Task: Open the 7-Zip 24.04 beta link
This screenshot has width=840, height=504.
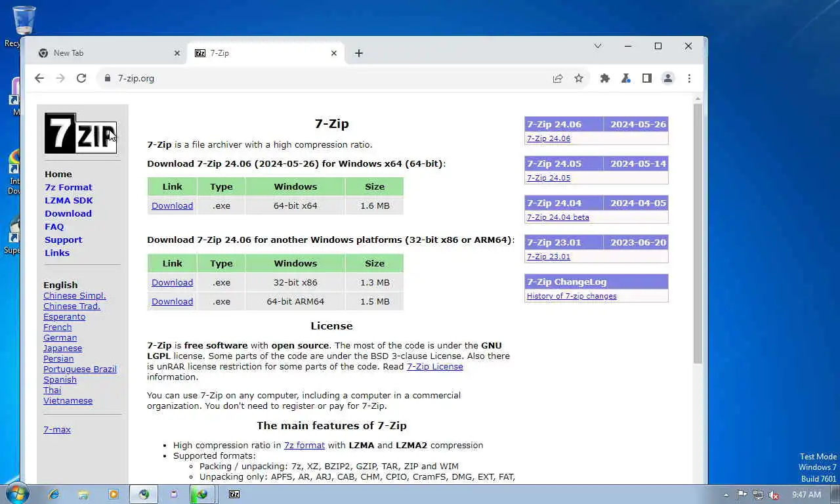Action: pyautogui.click(x=558, y=217)
